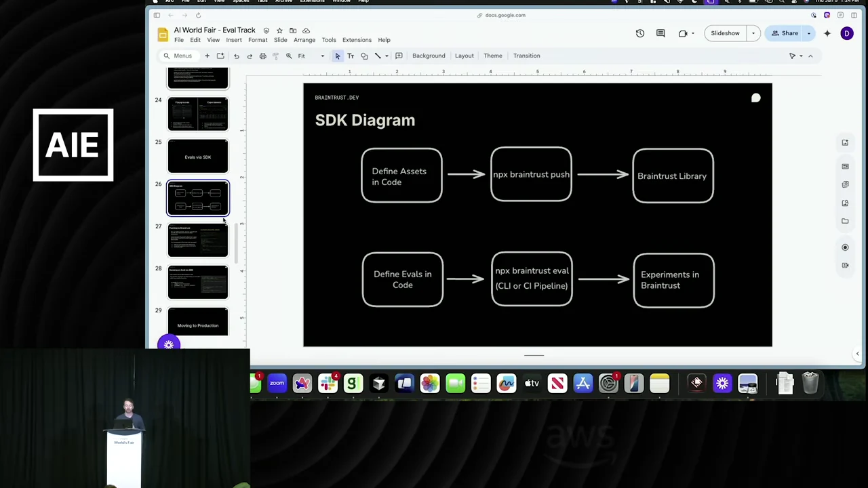This screenshot has width=868, height=488.
Task: Expand the pointer mode dropdown in toolbar
Action: click(x=801, y=56)
